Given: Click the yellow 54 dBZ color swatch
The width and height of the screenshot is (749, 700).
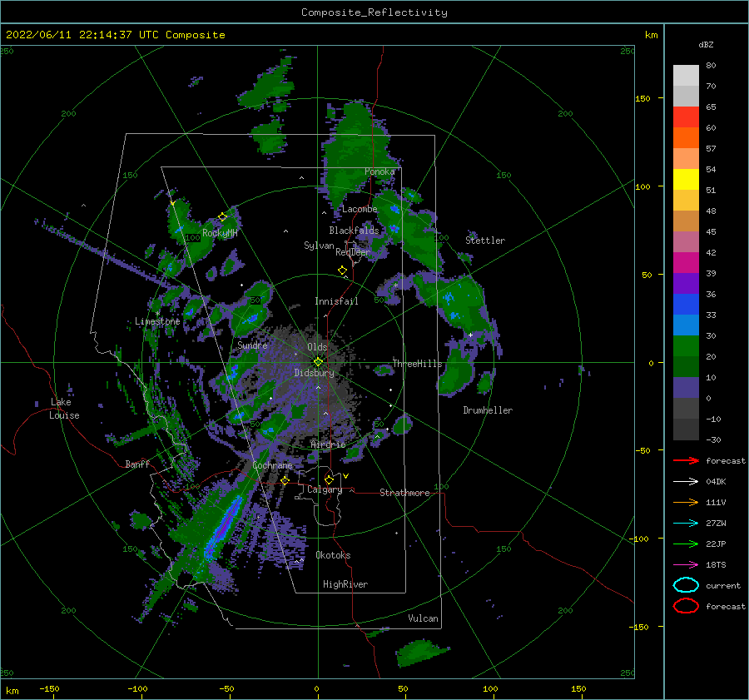Looking at the screenshot, I should pos(686,179).
